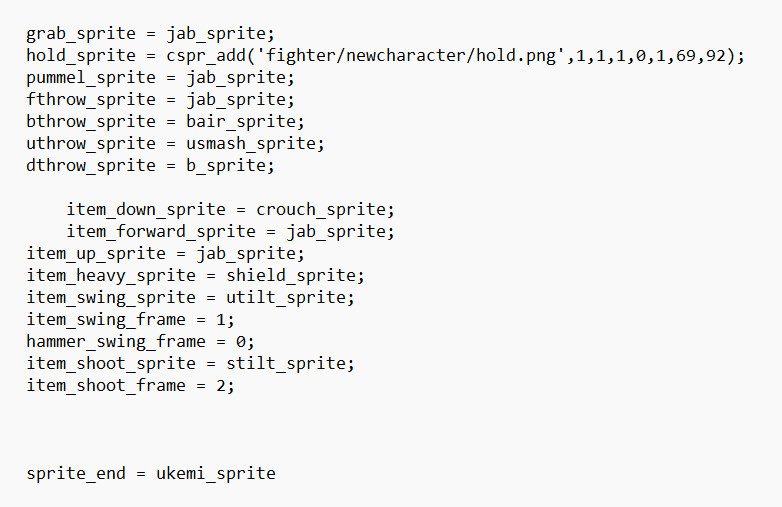782x507 pixels.
Task: Place cursor on the item_forward_sprite line
Action: [x=231, y=232]
